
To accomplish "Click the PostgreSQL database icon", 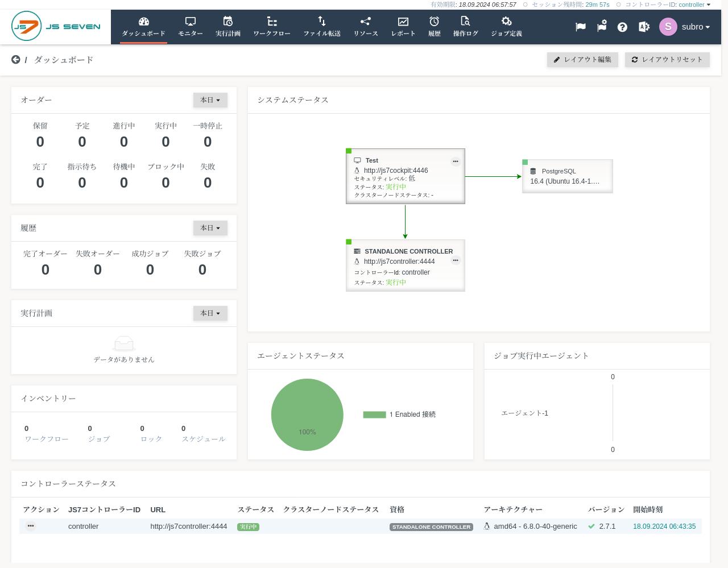I will (533, 171).
